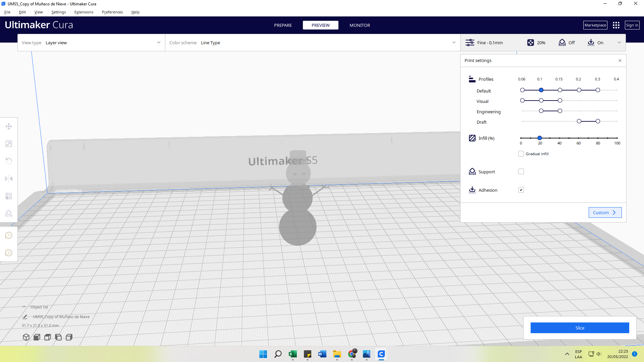Open Excel from the Windows taskbar

pyautogui.click(x=293, y=354)
